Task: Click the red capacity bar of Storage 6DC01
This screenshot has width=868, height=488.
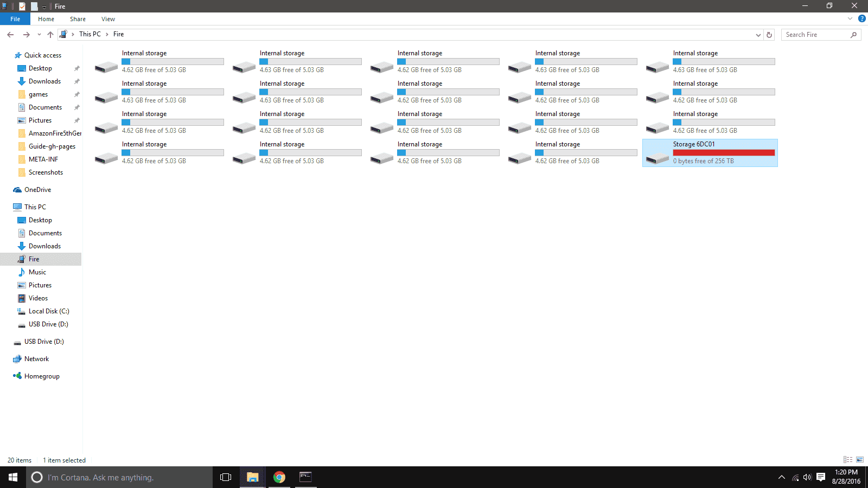Action: point(724,153)
